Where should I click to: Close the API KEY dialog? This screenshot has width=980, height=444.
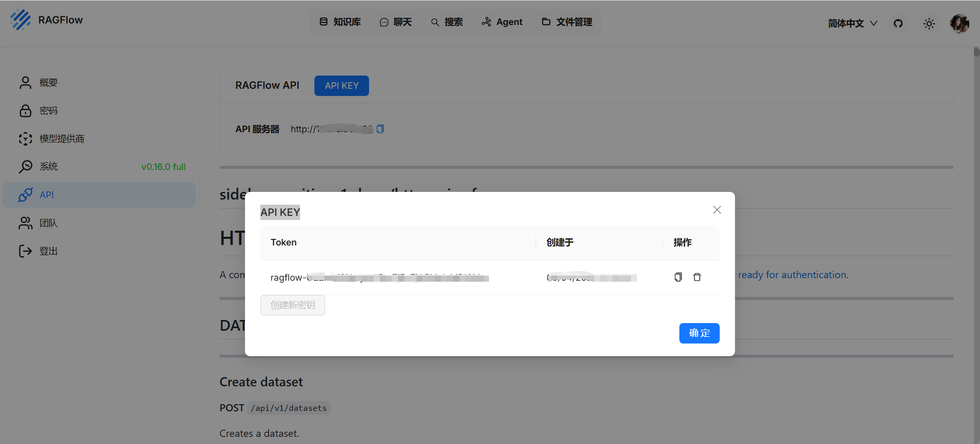click(x=717, y=210)
